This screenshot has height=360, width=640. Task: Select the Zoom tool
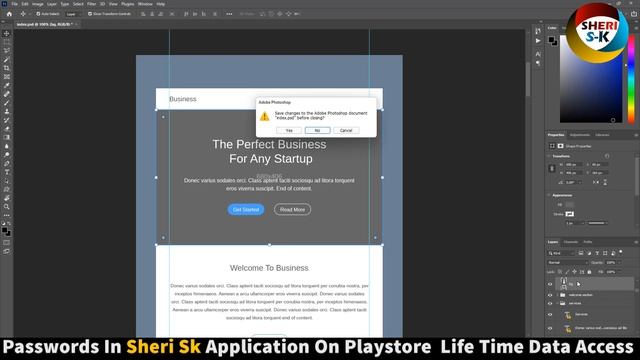pos(7,207)
